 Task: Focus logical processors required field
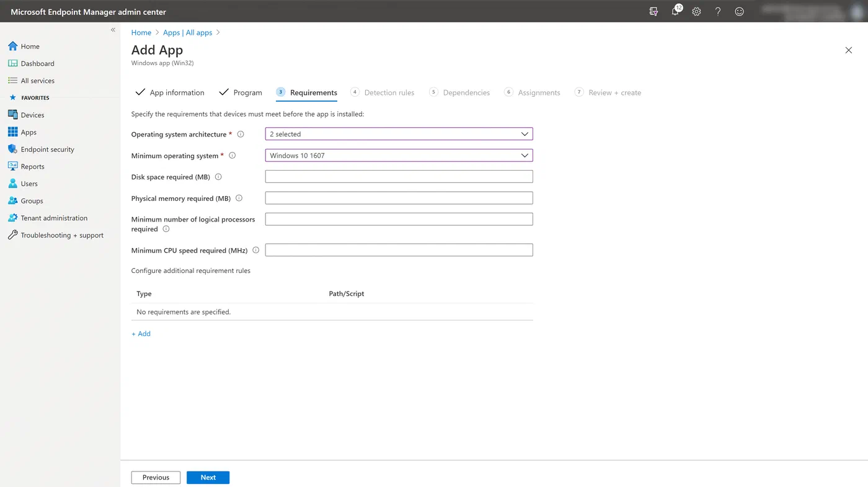pos(399,219)
